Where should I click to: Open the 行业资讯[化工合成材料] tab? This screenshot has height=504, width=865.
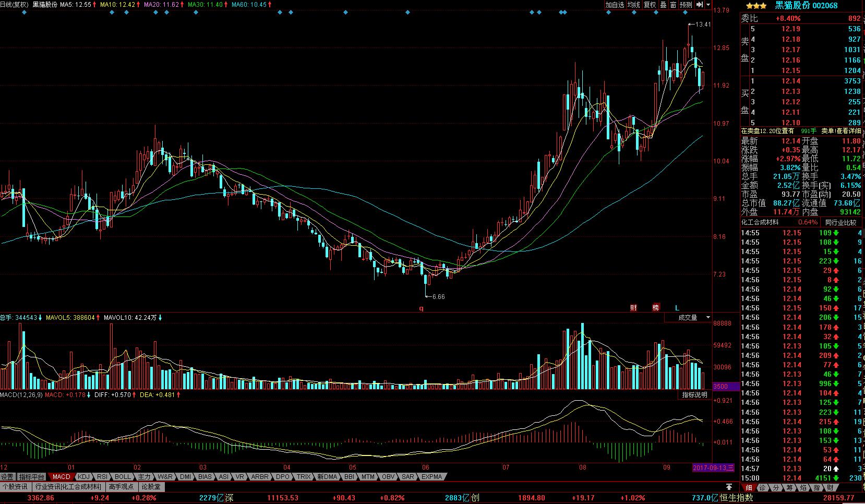[68, 487]
